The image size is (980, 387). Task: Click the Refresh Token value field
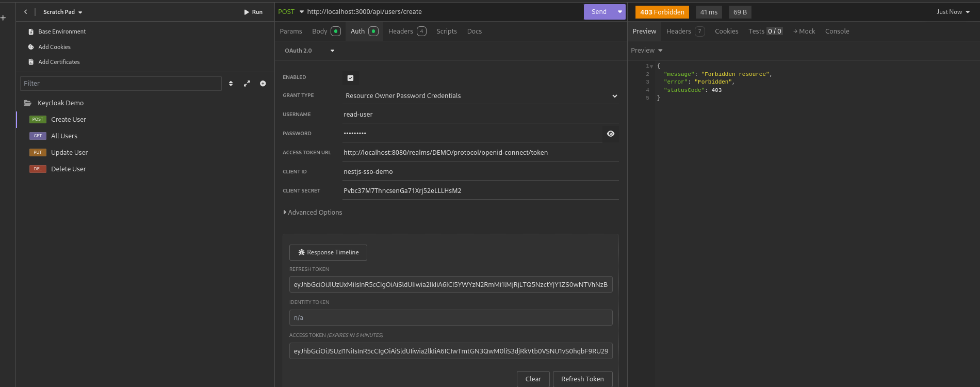pyautogui.click(x=451, y=284)
